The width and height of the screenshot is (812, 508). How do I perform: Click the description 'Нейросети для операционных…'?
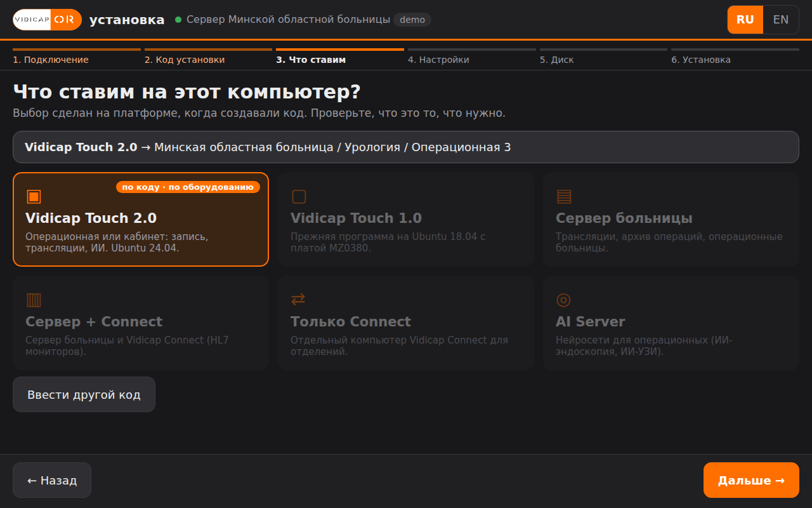(x=644, y=345)
